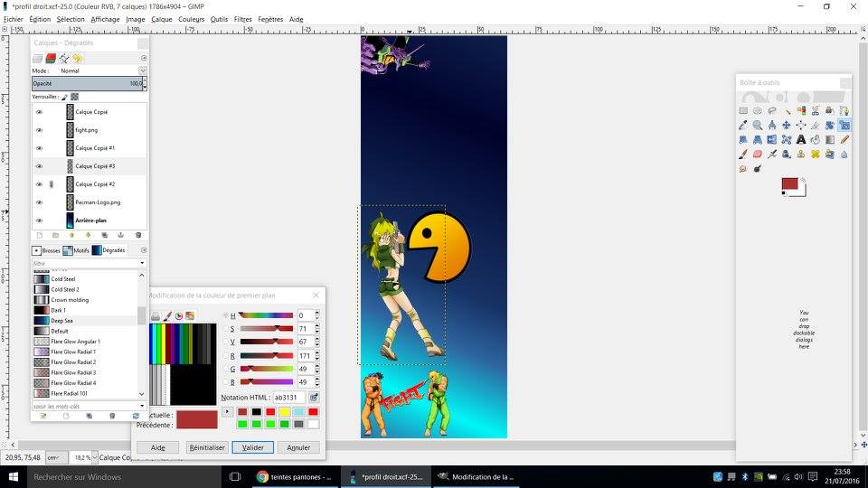Select the yellow Heal tool

tap(816, 154)
